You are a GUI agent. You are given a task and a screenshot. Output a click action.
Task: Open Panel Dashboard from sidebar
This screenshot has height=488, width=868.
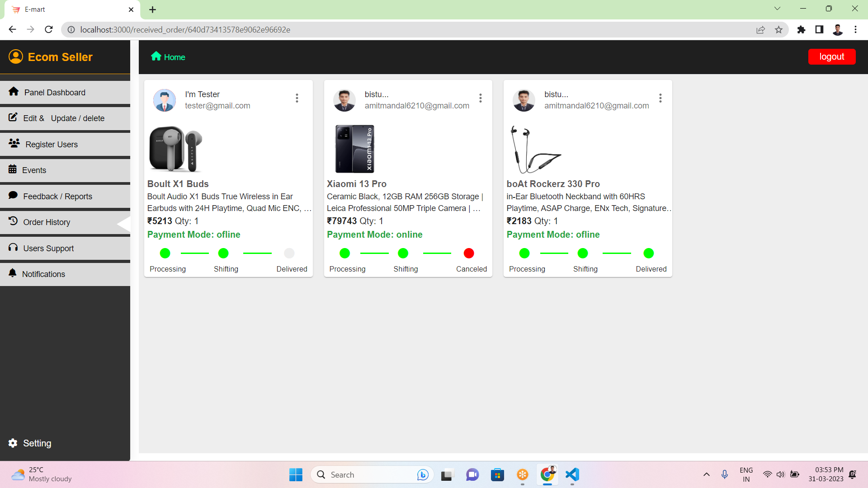(x=55, y=92)
